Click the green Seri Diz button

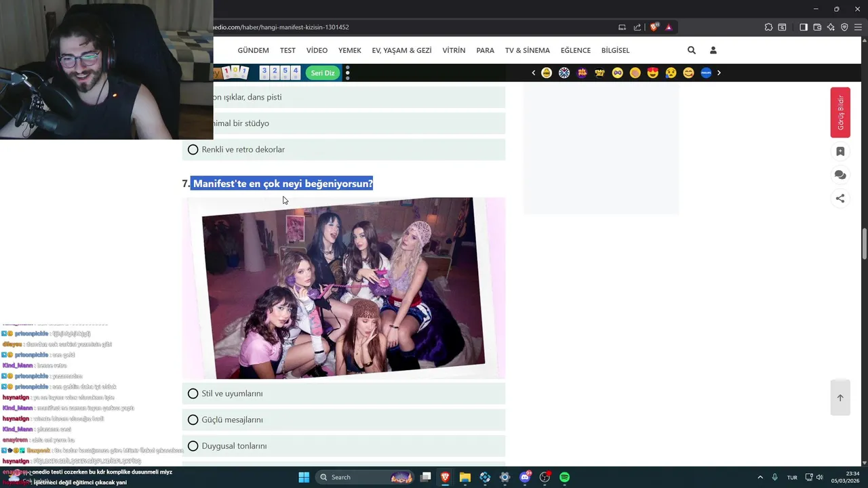323,73
